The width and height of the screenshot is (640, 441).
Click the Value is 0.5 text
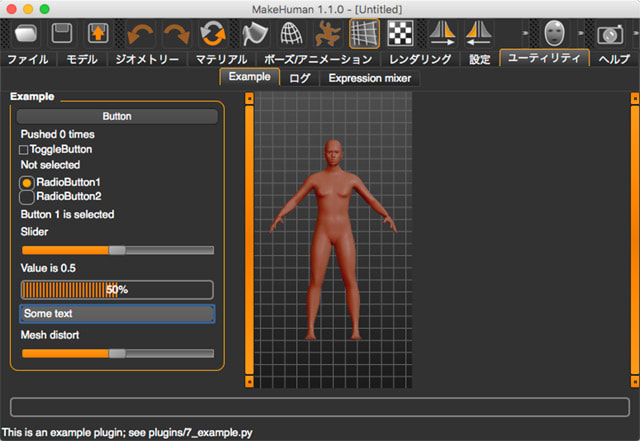coord(48,268)
